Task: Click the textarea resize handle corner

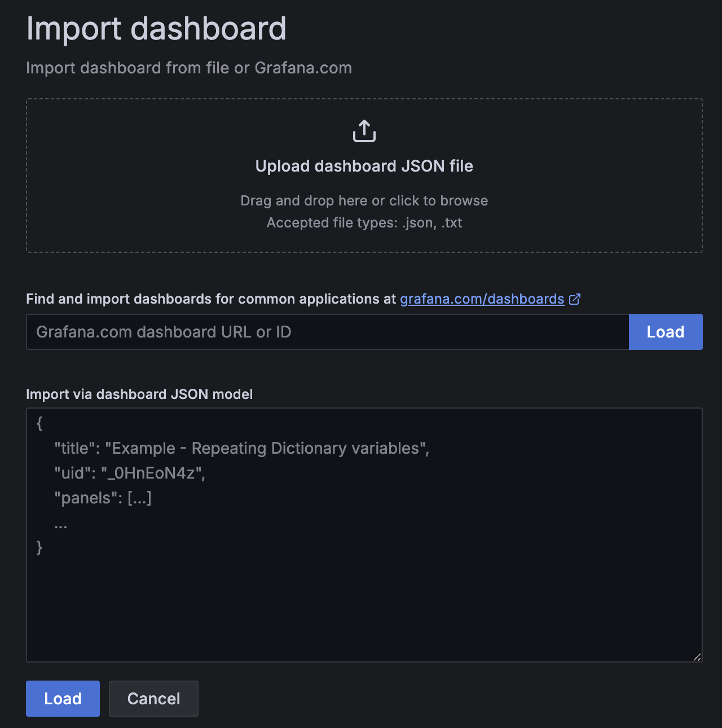Action: 697,656
